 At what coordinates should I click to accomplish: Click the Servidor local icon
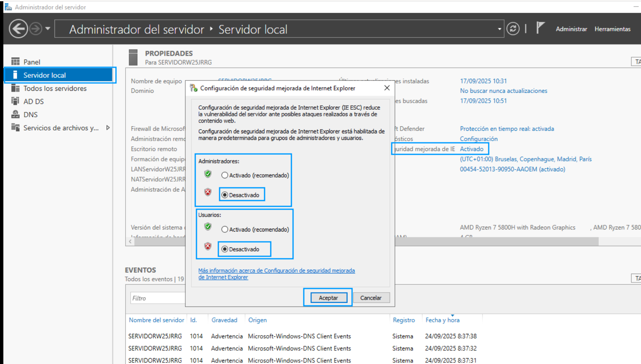[15, 75]
